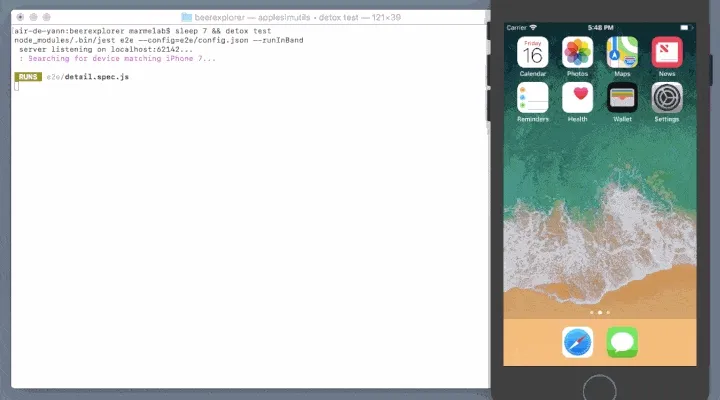Open the Photos app icon
This screenshot has width=720, height=400.
point(577,52)
